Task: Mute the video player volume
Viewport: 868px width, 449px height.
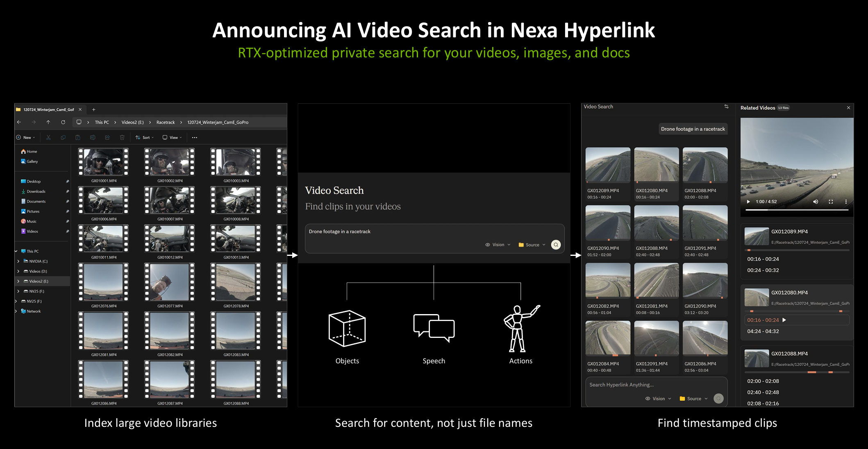Action: 816,202
